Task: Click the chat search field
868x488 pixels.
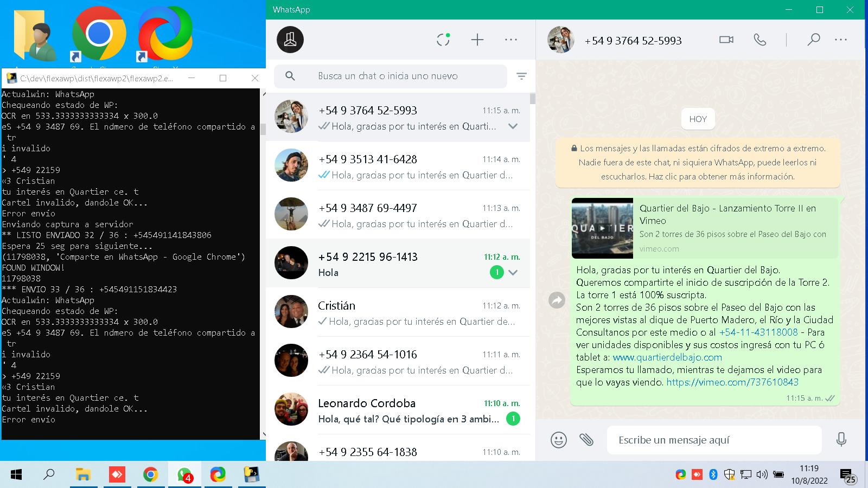Action: pyautogui.click(x=391, y=76)
